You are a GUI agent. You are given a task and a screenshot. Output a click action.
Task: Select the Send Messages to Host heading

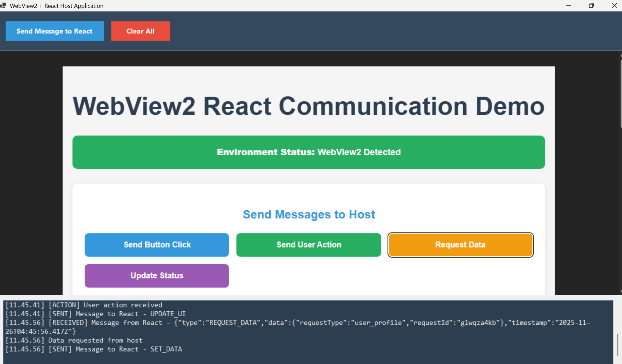(309, 215)
